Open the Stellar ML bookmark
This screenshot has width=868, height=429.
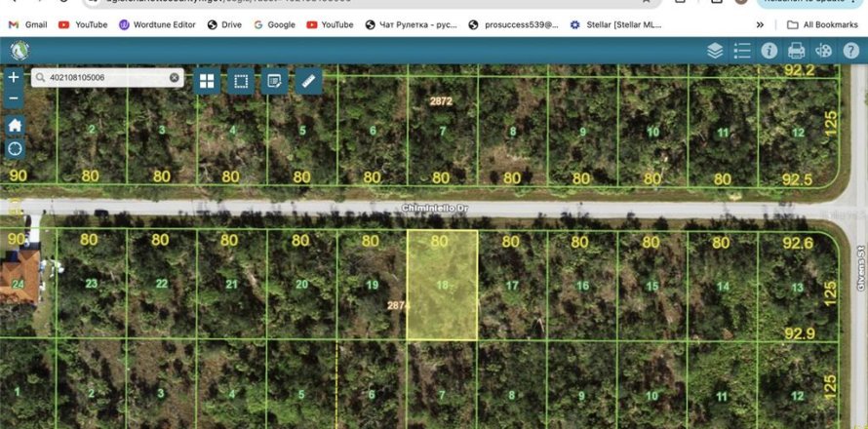point(616,25)
